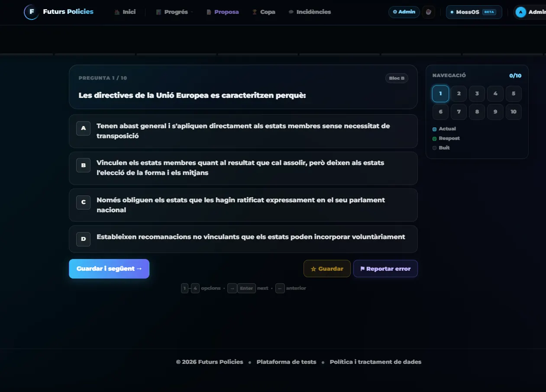This screenshot has width=546, height=392.
Task: Click the Enter key hint
Action: 246,288
